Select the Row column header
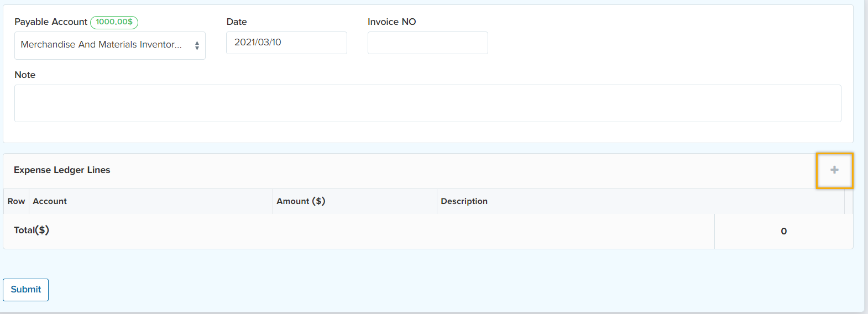Screen dimensions: 868x314 point(16,201)
